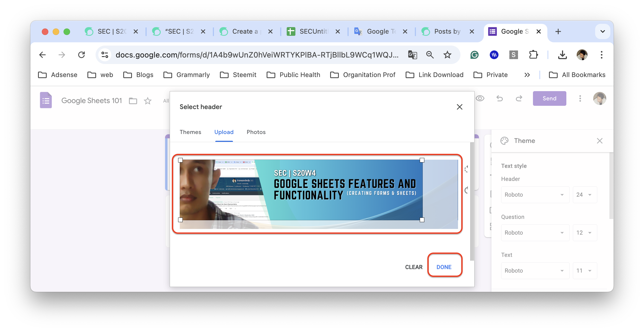
Task: Star the Google Sheets 101 form
Action: click(148, 101)
